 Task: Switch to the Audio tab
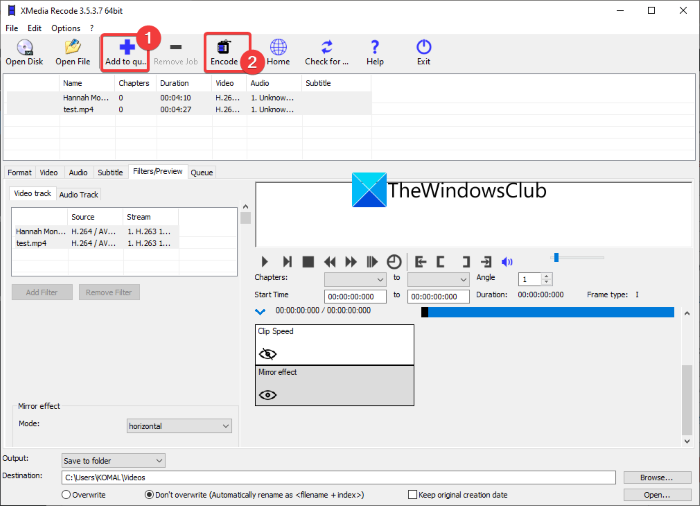click(78, 172)
